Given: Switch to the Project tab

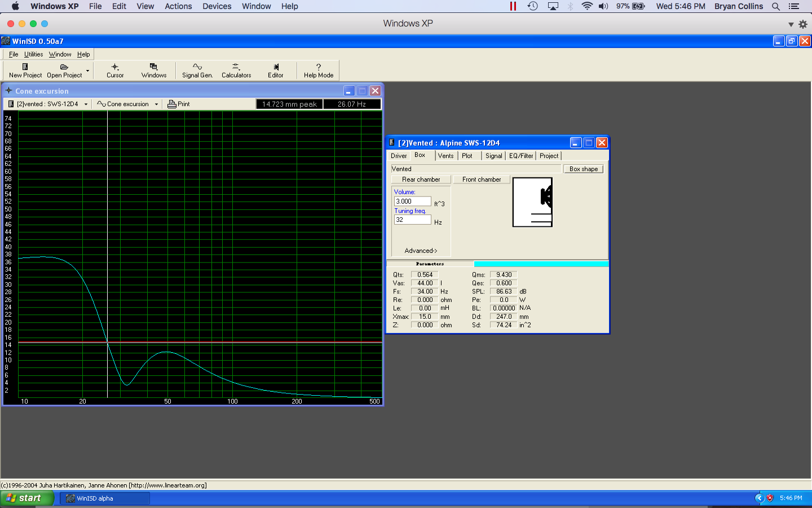Looking at the screenshot, I should pos(549,156).
